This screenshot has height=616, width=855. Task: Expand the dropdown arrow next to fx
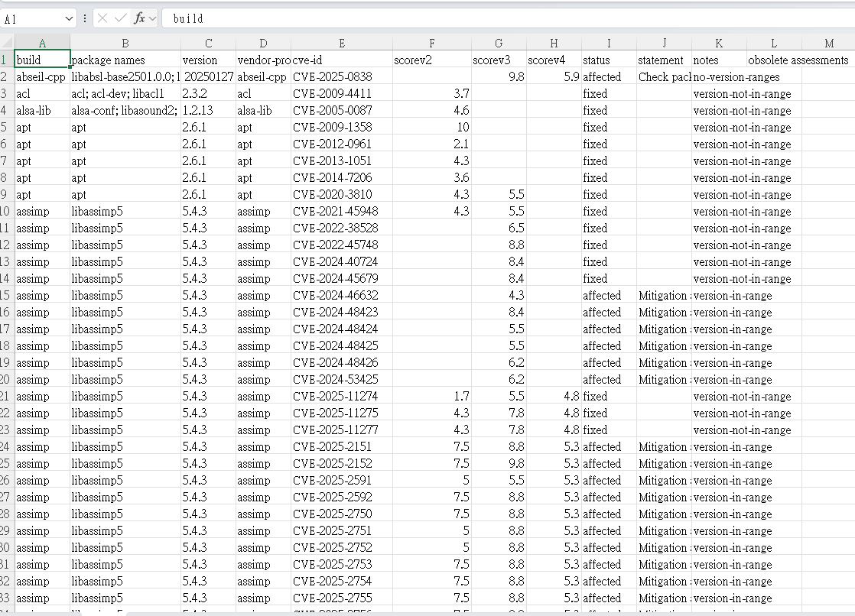click(x=152, y=18)
